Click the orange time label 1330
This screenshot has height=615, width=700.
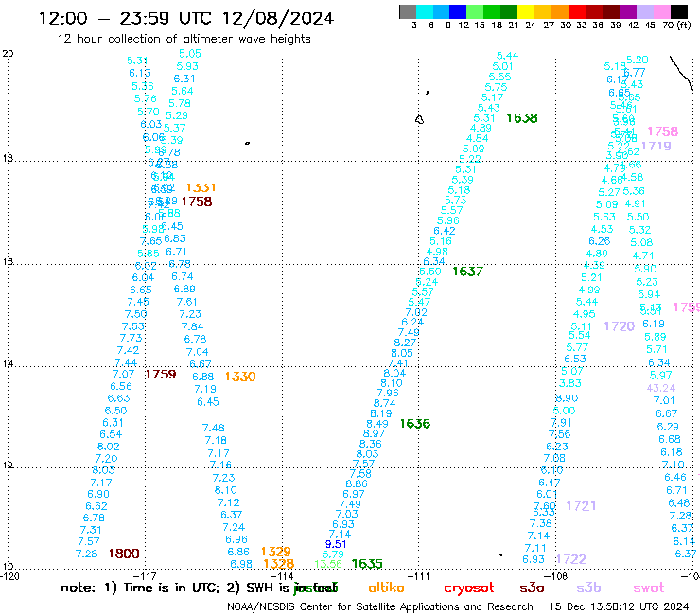pos(240,377)
